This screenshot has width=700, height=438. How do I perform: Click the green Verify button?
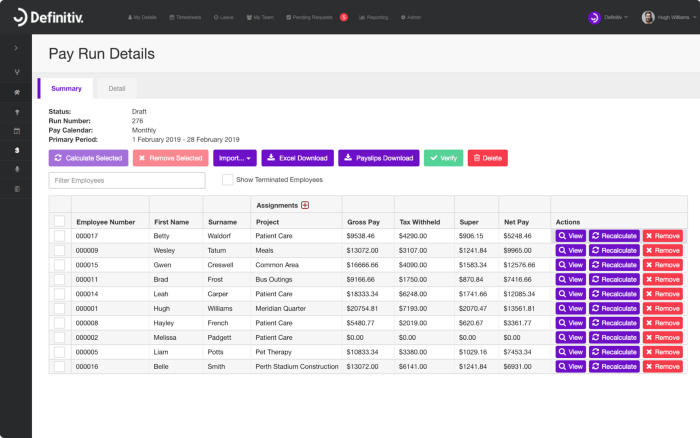(x=443, y=158)
